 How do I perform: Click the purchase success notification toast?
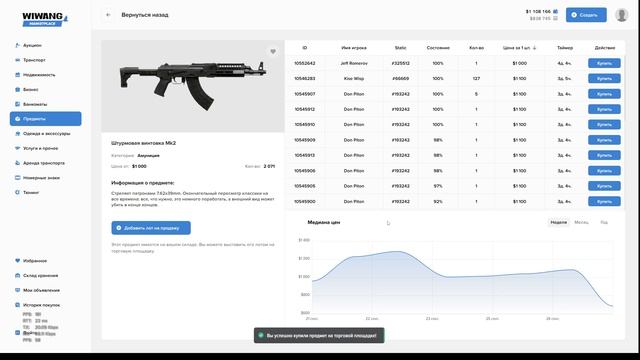(319, 336)
